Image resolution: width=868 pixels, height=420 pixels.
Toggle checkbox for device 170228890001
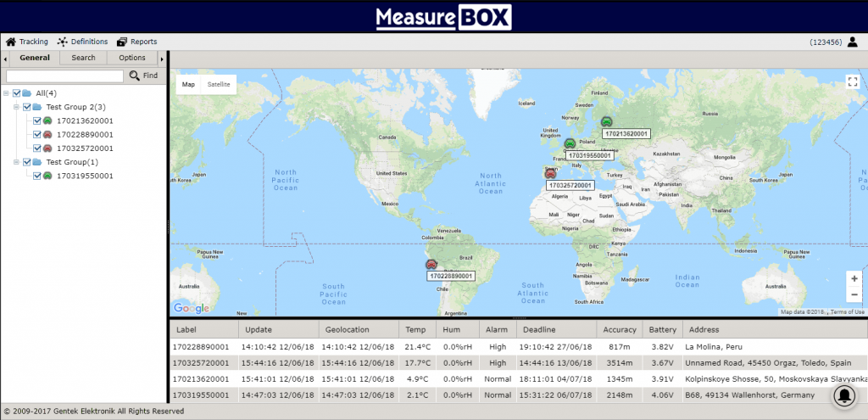pos(37,135)
